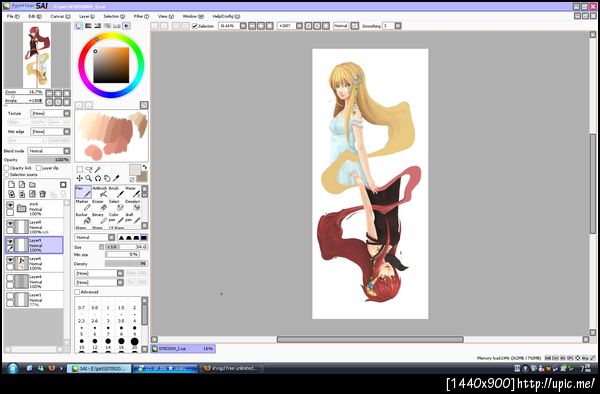The image size is (600, 394).
Task: Delete layer with trash can icon
Action: 42,194
